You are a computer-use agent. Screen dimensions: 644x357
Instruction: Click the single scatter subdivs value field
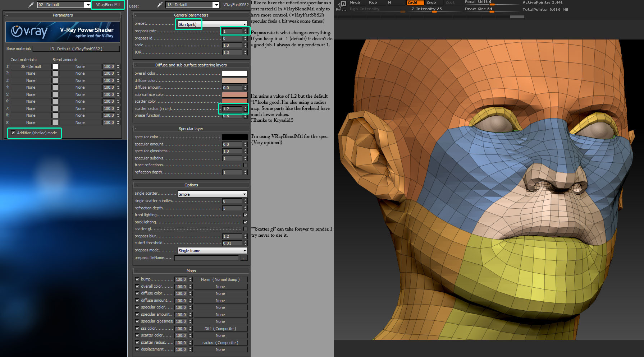(x=232, y=201)
